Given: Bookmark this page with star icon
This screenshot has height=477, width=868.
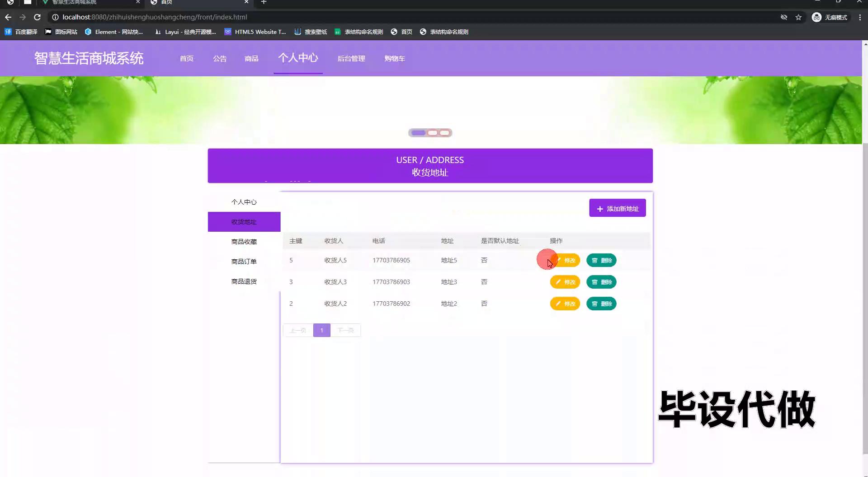Looking at the screenshot, I should click(798, 17).
